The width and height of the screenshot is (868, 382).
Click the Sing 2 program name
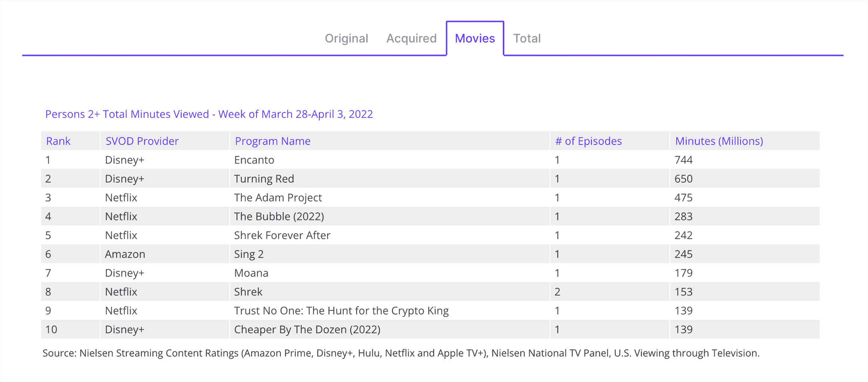coord(249,254)
